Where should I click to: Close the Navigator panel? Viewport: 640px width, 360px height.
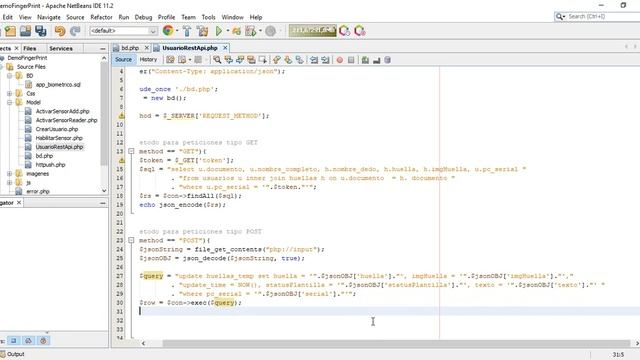pos(19,203)
